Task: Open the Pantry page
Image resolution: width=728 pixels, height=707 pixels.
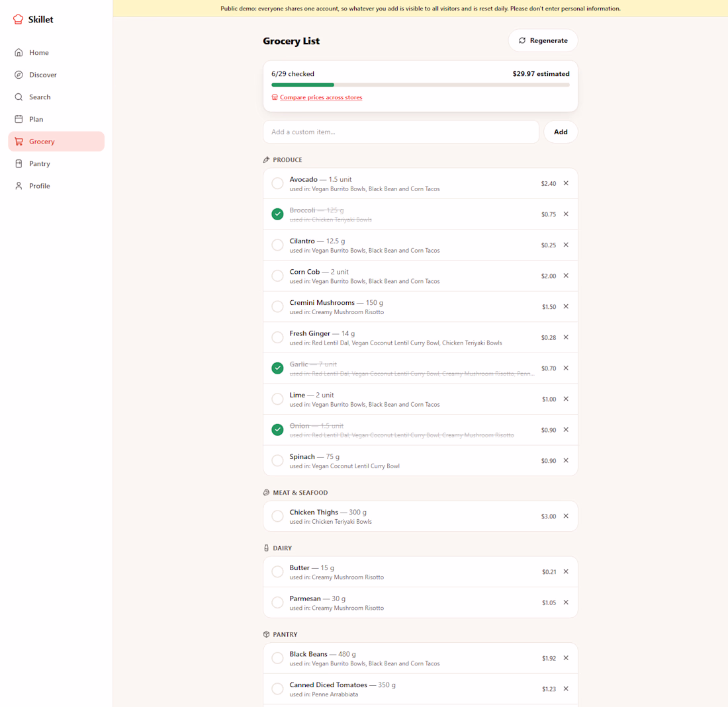Action: [56, 164]
